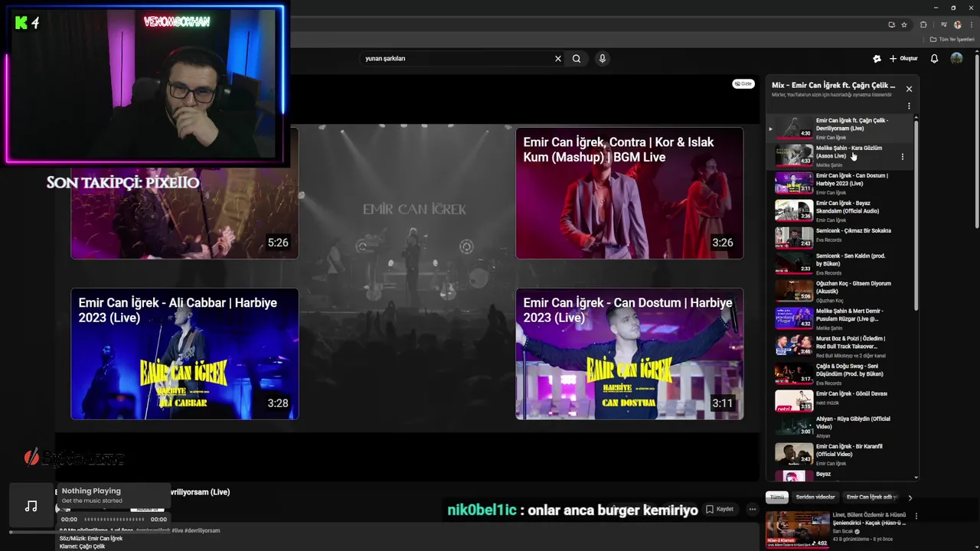Close the Mix playlist panel
Screen dimensions: 980x551
[x=909, y=89]
